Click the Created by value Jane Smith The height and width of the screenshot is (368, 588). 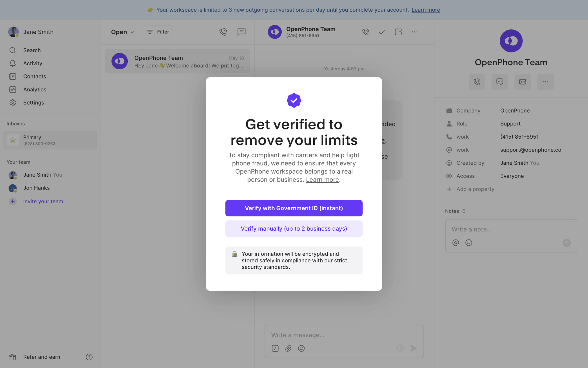coord(514,163)
